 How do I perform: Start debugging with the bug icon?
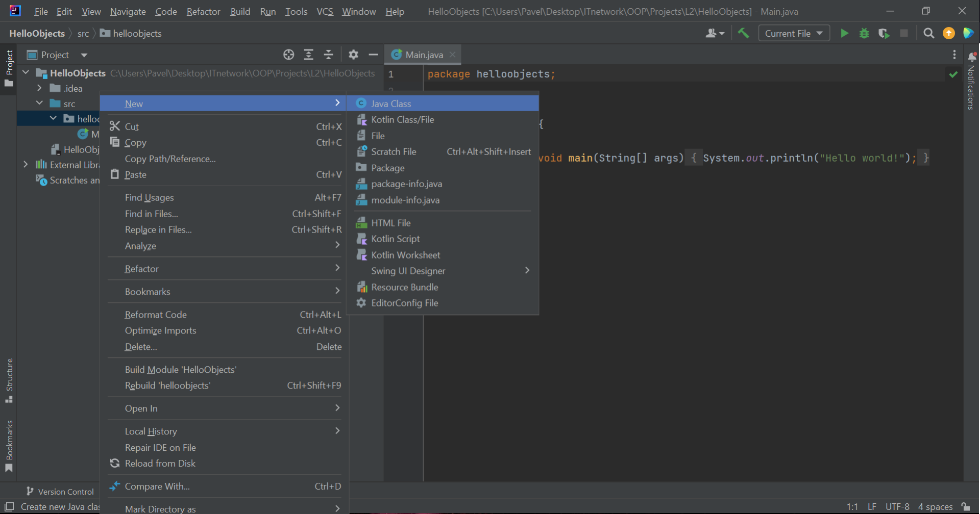(864, 34)
